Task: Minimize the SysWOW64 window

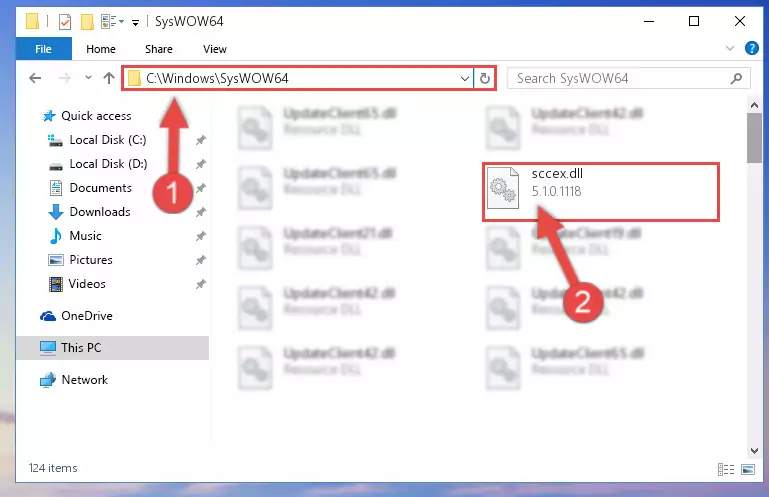Action: 649,22
